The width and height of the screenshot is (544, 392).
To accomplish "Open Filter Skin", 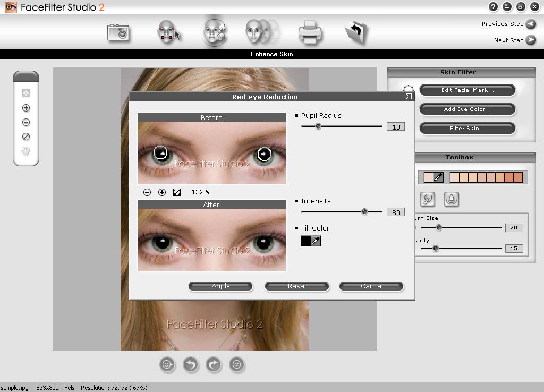I will pos(467,128).
